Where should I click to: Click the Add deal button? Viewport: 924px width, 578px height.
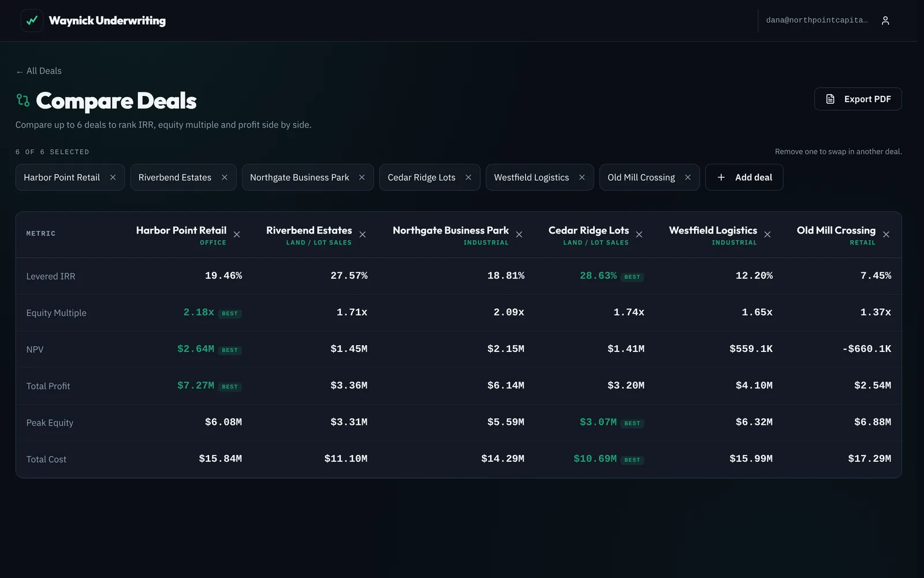pos(744,177)
